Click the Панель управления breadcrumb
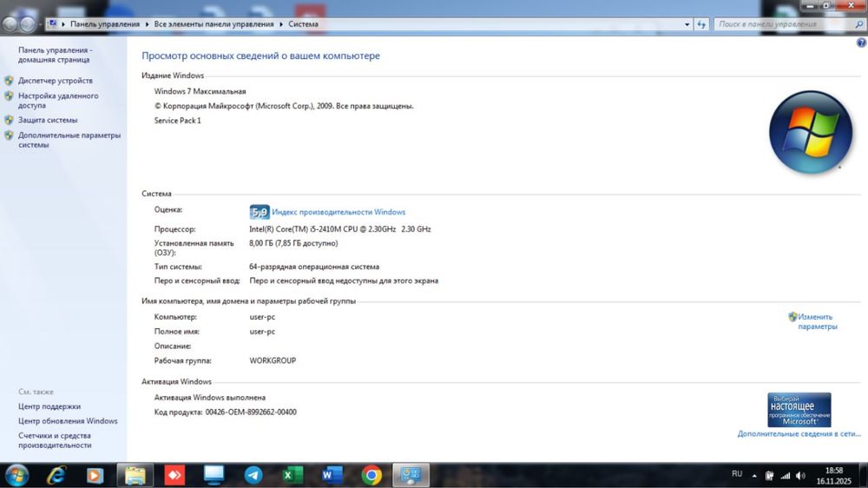Screen dimensions: 868x488 click(x=105, y=24)
